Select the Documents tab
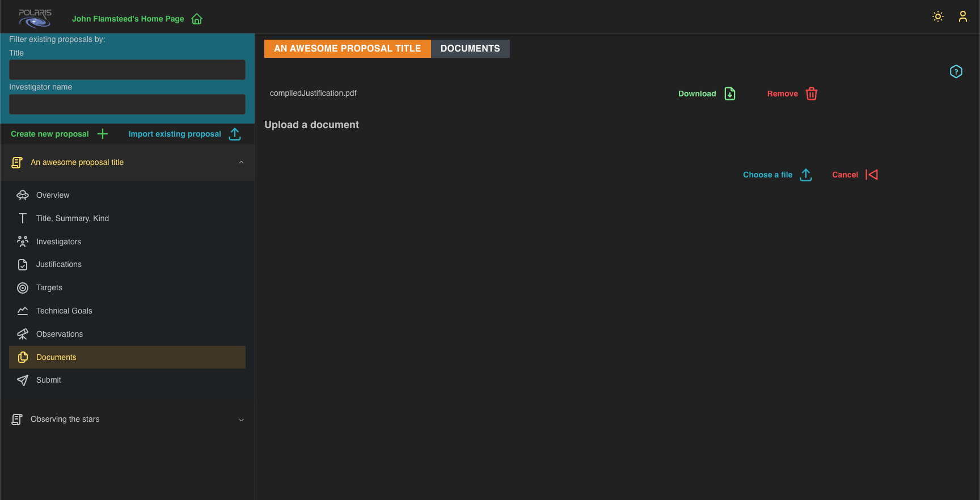980x500 pixels. (470, 49)
